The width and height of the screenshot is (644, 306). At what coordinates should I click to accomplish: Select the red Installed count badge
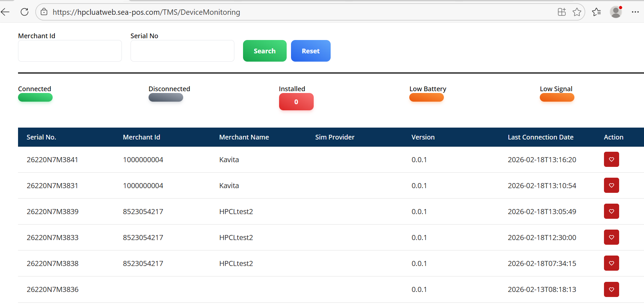coord(296,102)
